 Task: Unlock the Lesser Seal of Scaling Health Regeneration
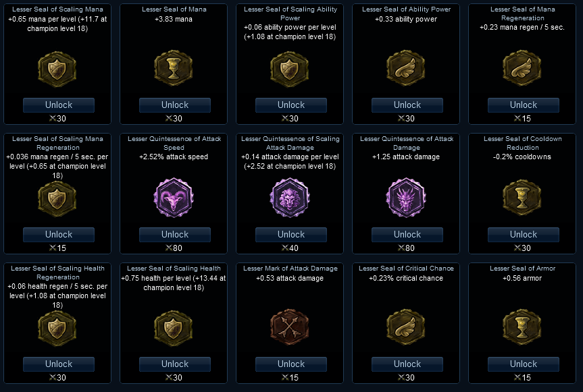click(59, 364)
